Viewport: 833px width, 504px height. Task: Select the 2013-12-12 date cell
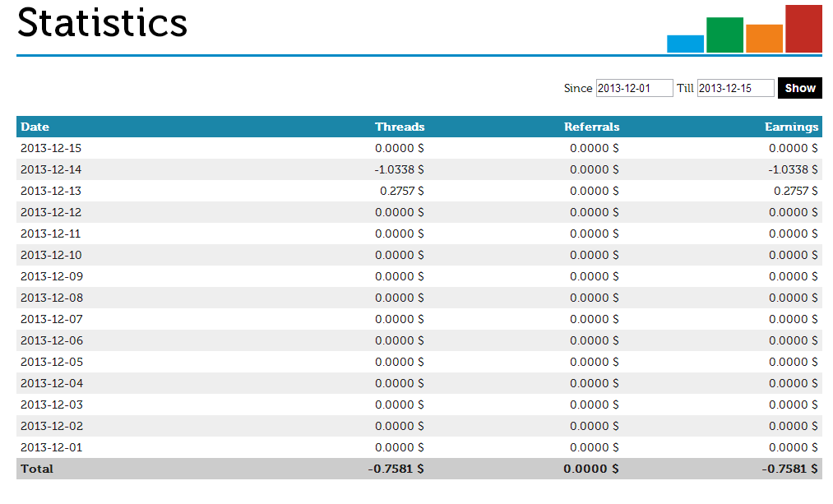coord(51,212)
